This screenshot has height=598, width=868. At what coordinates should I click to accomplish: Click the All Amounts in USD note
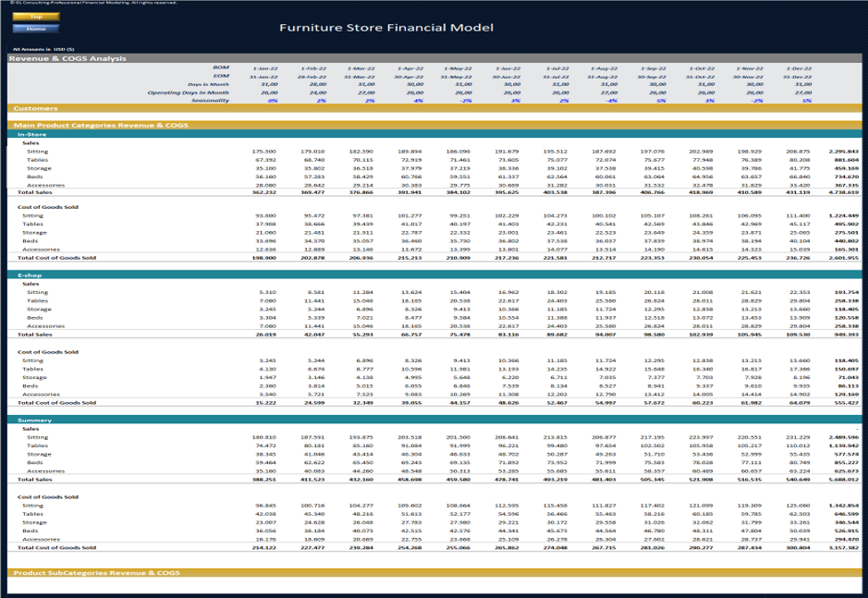point(43,49)
